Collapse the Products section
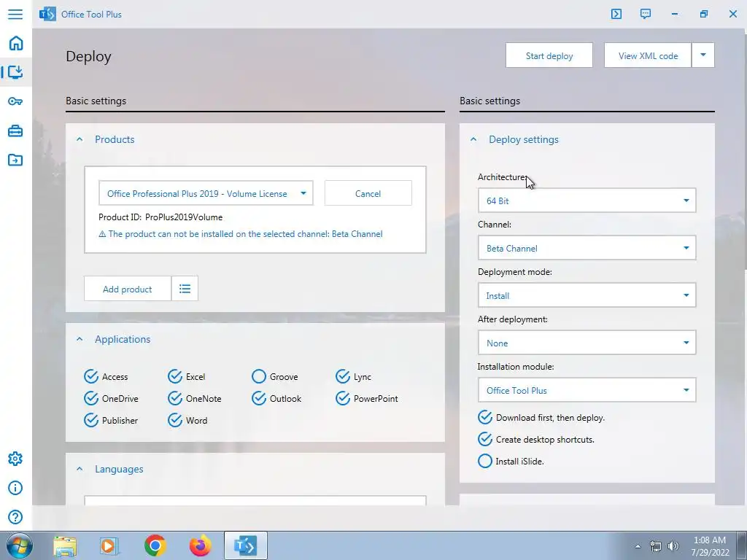The height and width of the screenshot is (560, 747). coord(80,139)
